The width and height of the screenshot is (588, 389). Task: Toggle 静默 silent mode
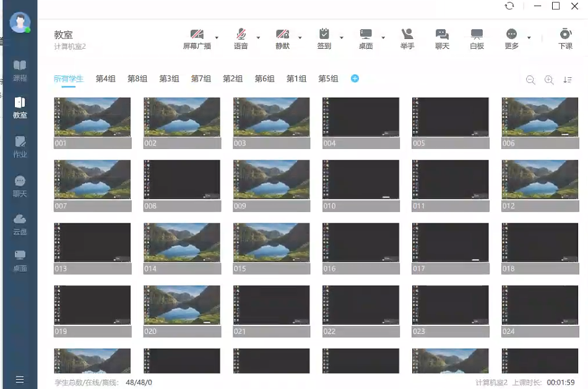point(282,35)
